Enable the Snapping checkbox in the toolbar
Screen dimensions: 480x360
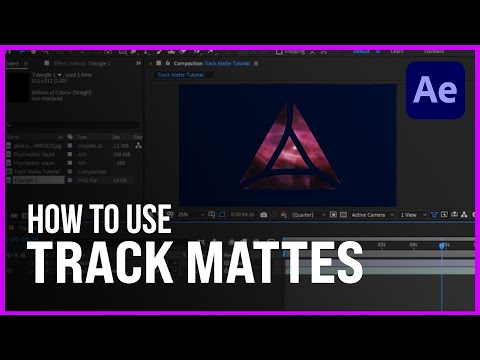tap(279, 52)
